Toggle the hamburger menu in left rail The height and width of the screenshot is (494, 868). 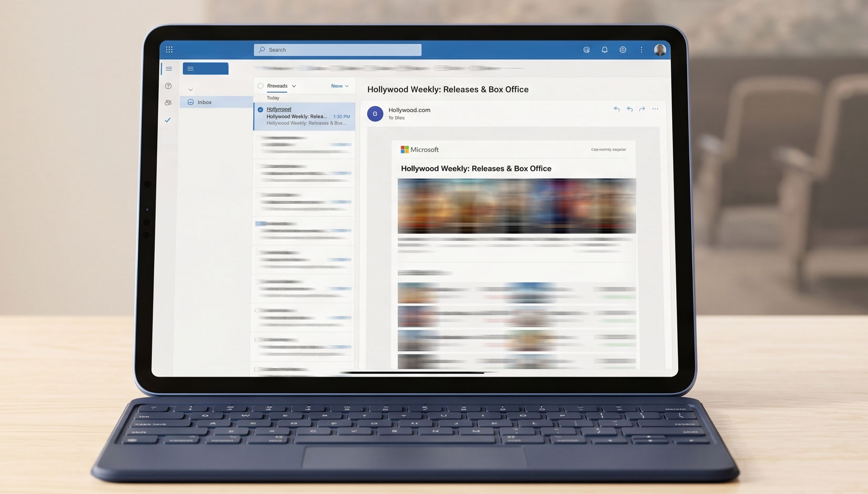click(169, 69)
